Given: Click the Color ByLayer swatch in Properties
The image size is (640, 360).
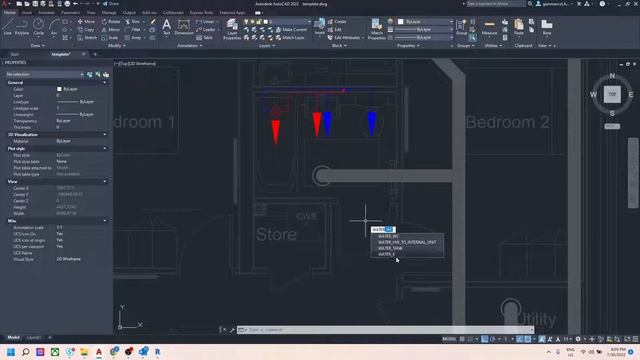Looking at the screenshot, I should 59,89.
